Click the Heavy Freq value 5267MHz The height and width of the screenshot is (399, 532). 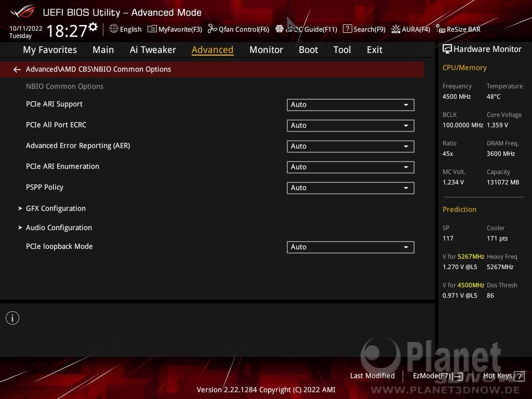(x=500, y=267)
